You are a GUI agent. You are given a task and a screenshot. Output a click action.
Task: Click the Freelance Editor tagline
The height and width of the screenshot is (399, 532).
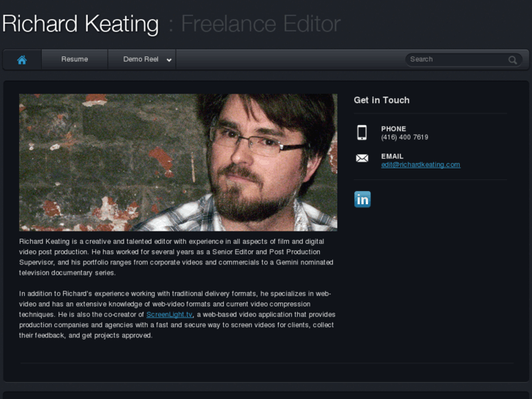pyautogui.click(x=261, y=23)
